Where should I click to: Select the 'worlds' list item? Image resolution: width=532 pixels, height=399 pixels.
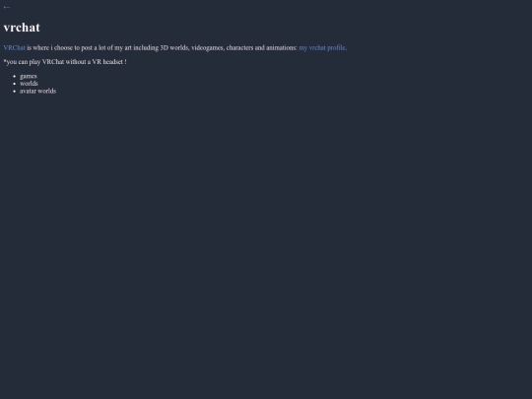29,84
